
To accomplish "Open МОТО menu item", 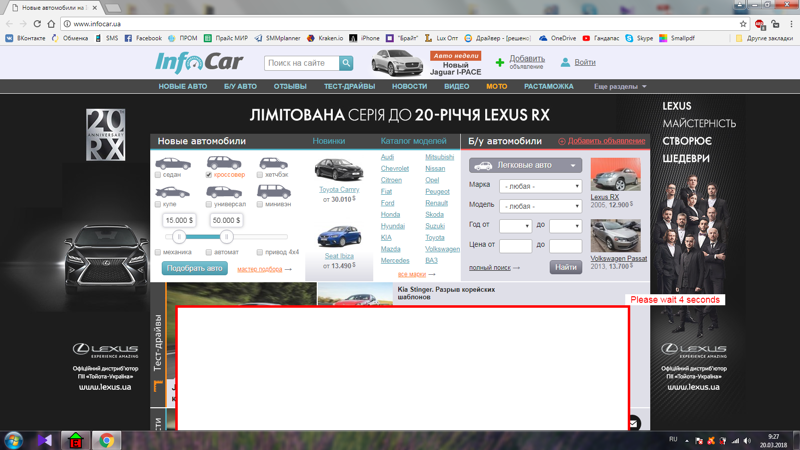I will 496,87.
